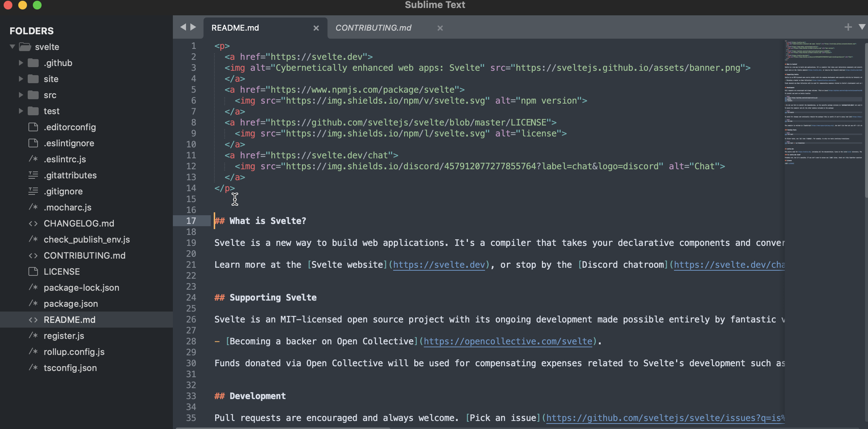Expand the src folder
868x429 pixels.
(x=21, y=95)
